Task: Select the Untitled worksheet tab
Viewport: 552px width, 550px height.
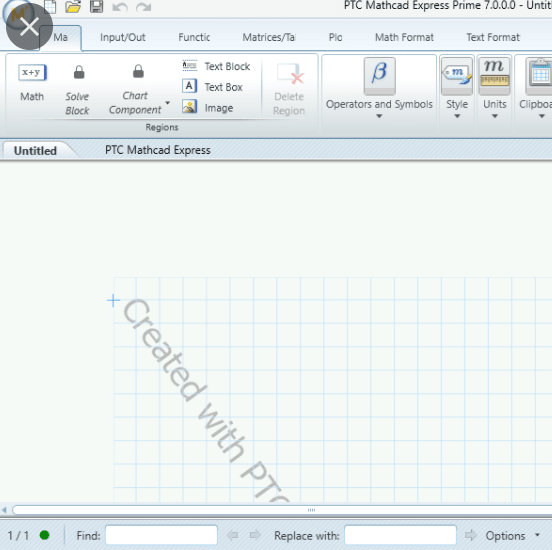Action: click(35, 151)
